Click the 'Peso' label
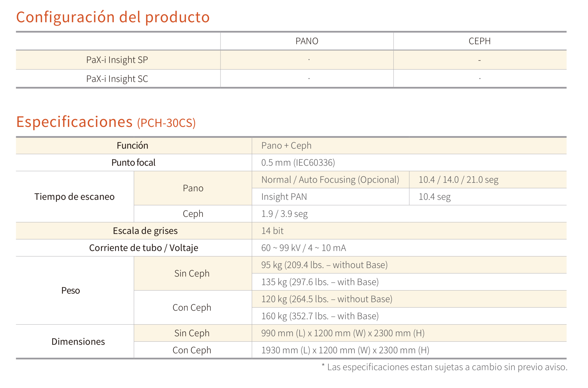The image size is (588, 388). click(x=71, y=291)
